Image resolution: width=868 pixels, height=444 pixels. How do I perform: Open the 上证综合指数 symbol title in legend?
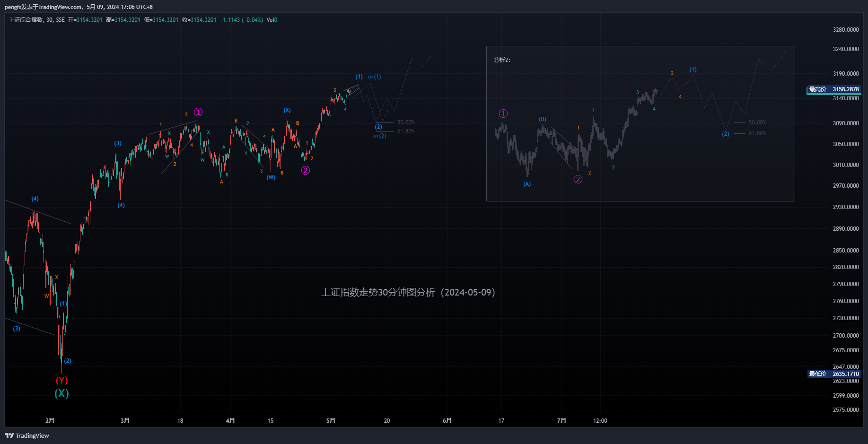point(26,20)
